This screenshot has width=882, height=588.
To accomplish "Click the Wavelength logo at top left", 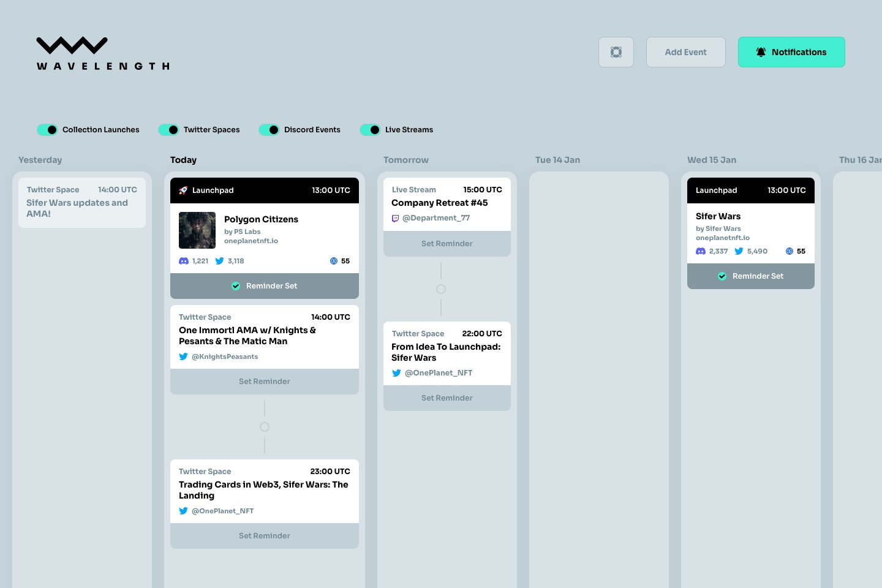I will click(x=102, y=53).
